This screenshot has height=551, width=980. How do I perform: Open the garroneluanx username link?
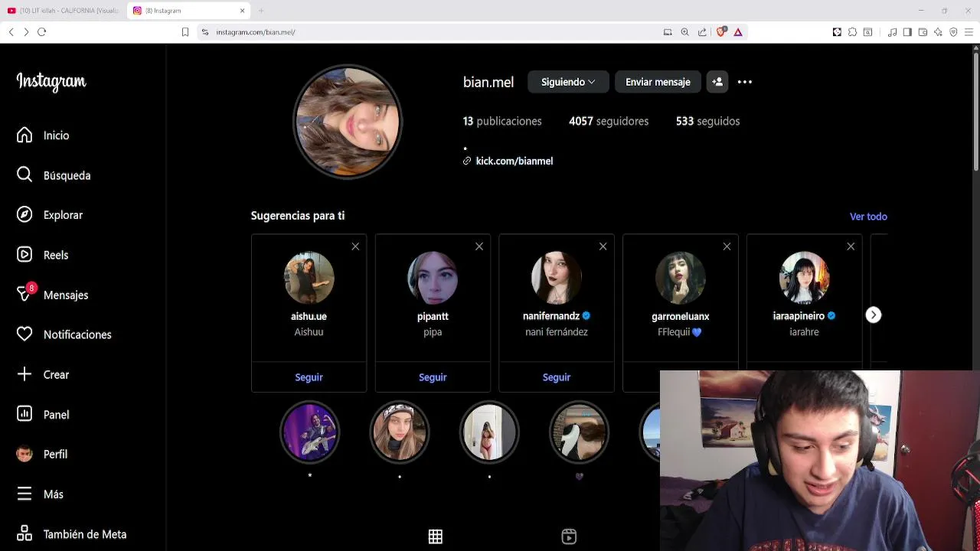pyautogui.click(x=681, y=316)
